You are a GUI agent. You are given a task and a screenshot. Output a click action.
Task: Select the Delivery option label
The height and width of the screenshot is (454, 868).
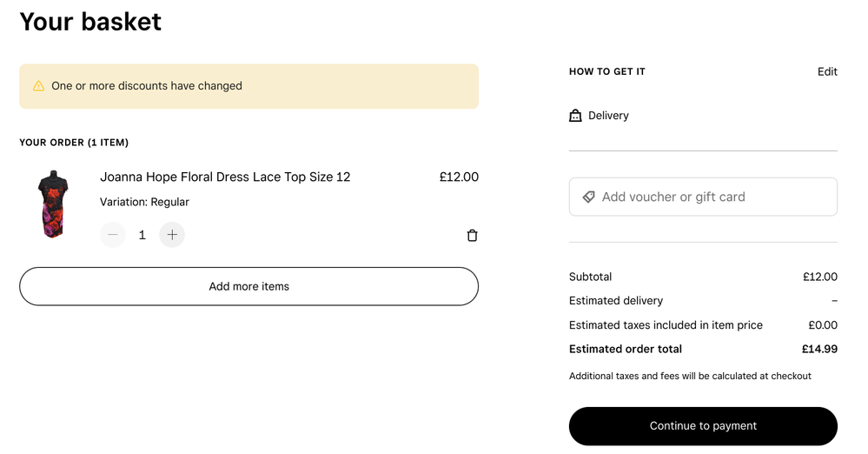pos(608,116)
